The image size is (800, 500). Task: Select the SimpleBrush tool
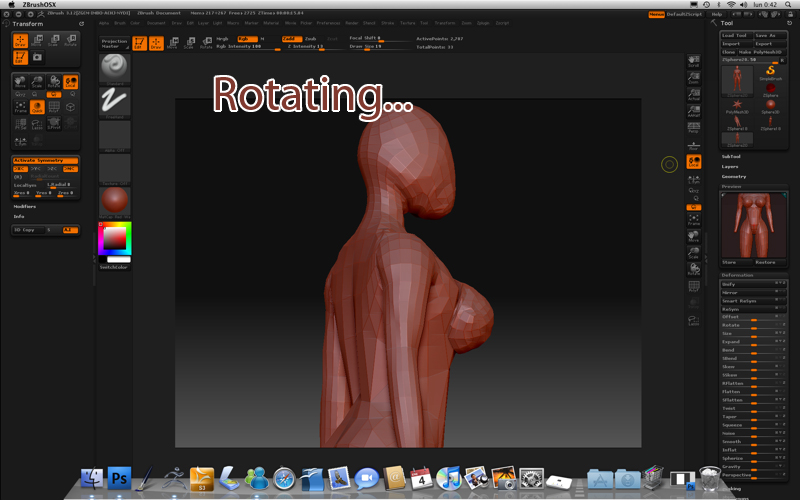click(x=770, y=71)
